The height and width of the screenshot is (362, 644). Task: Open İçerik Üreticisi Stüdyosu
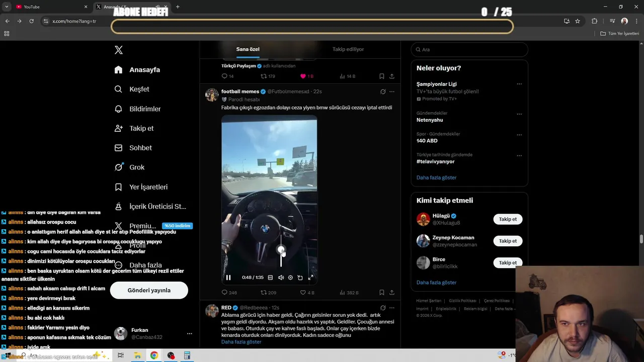pos(150,207)
